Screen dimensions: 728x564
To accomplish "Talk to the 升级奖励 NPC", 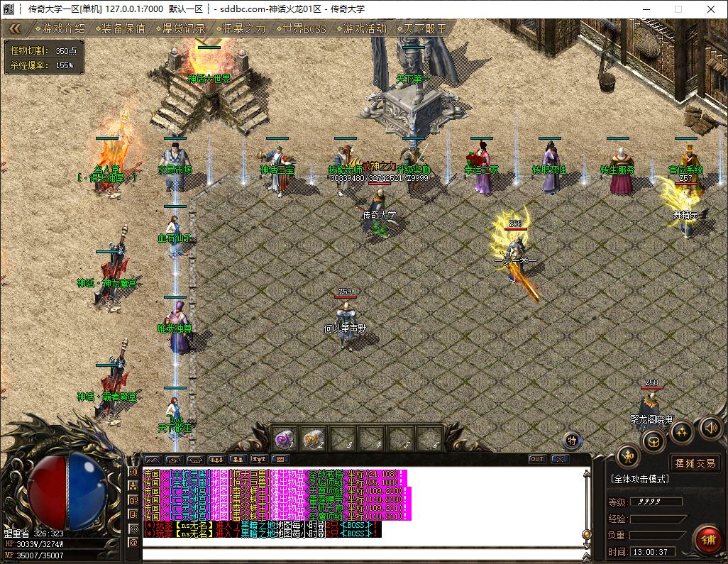I will 413,168.
